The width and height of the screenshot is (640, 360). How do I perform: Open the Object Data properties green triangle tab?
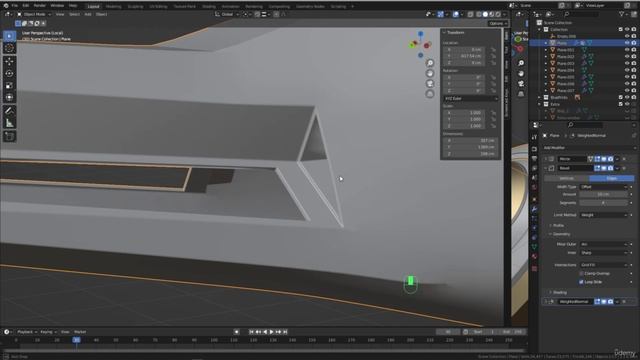[534, 247]
